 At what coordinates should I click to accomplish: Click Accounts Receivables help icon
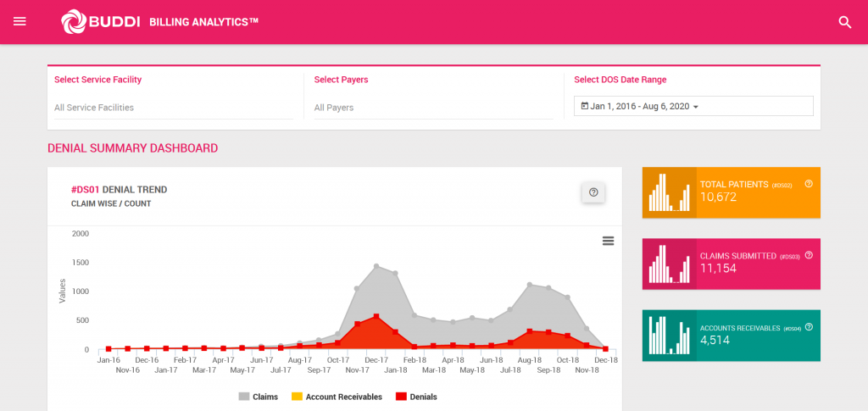809,327
